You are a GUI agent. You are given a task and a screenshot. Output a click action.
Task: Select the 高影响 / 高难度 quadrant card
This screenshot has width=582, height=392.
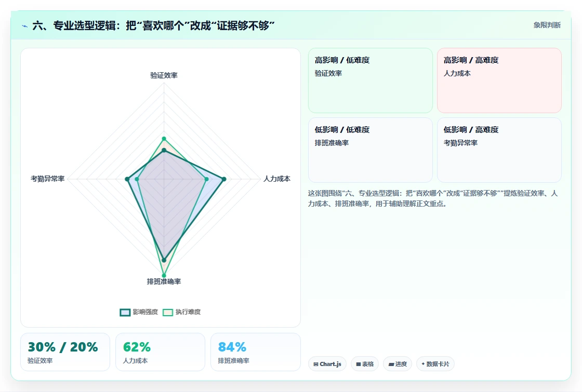(499, 80)
